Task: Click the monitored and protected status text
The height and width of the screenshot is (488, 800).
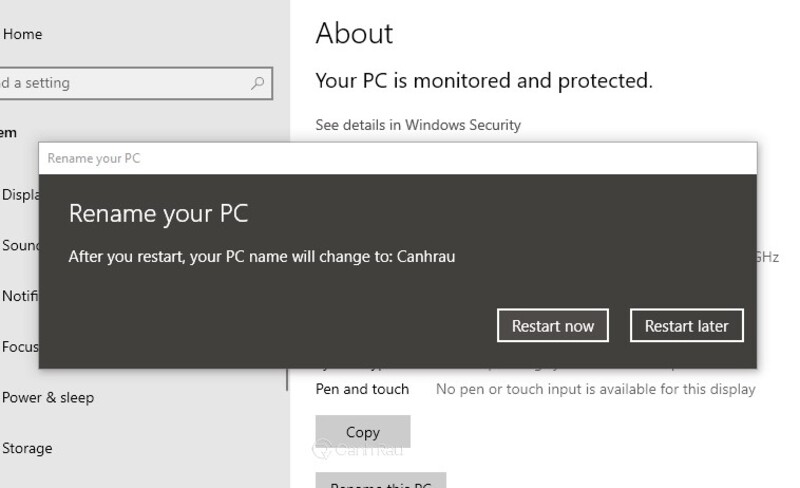Action: coord(484,81)
